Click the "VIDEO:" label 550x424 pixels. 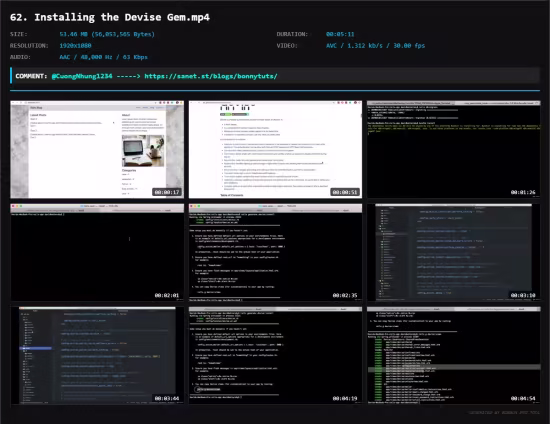pyautogui.click(x=287, y=46)
